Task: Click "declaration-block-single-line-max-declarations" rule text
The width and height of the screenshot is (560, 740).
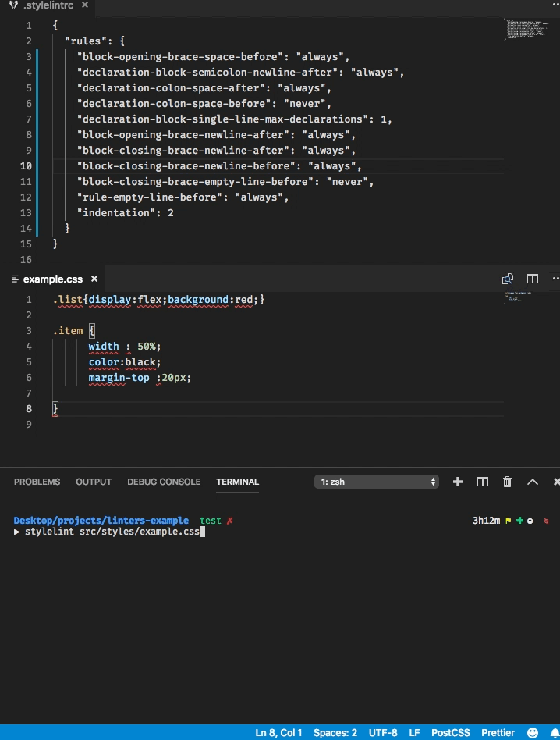Action: tap(222, 119)
